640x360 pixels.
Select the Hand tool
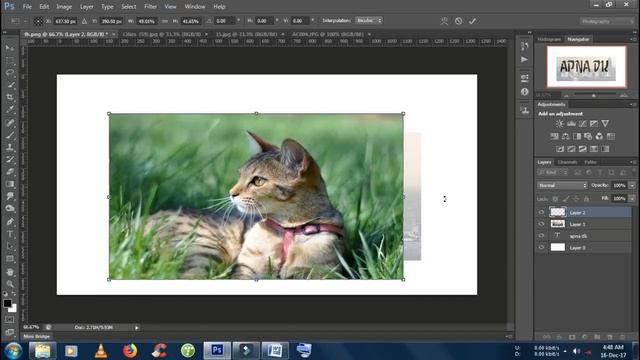pyautogui.click(x=10, y=272)
